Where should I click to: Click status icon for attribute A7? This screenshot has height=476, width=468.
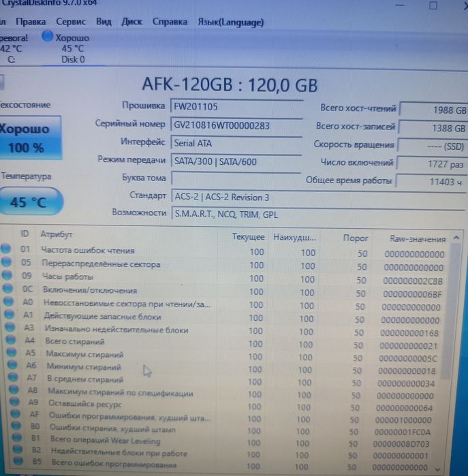(x=13, y=377)
